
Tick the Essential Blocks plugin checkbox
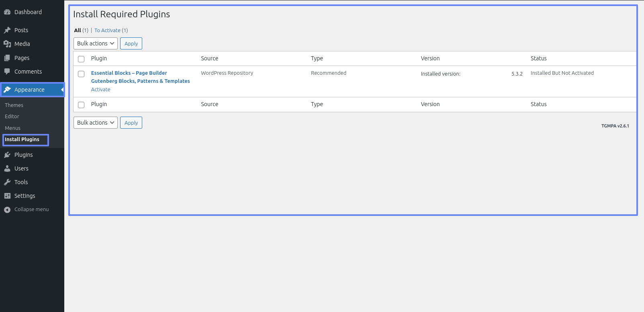(x=81, y=74)
